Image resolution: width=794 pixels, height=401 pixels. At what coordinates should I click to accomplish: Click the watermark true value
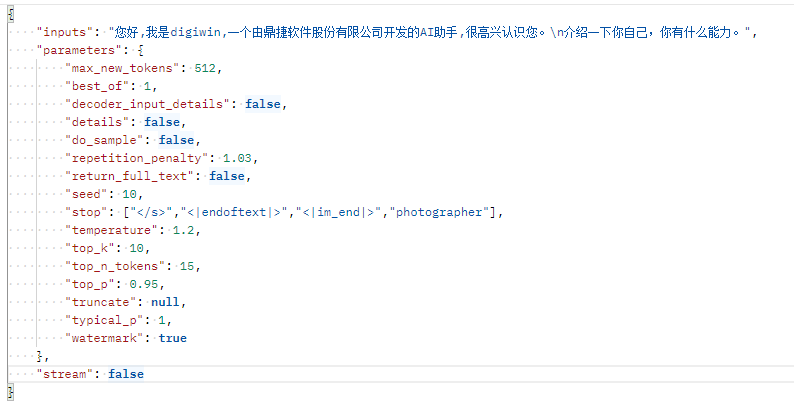click(x=173, y=338)
